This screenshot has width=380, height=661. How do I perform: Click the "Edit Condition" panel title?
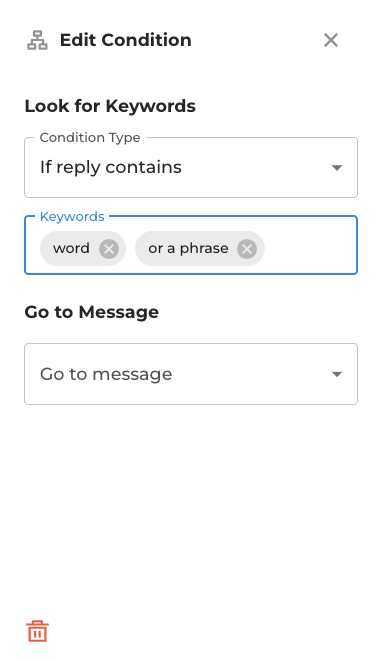tap(126, 40)
